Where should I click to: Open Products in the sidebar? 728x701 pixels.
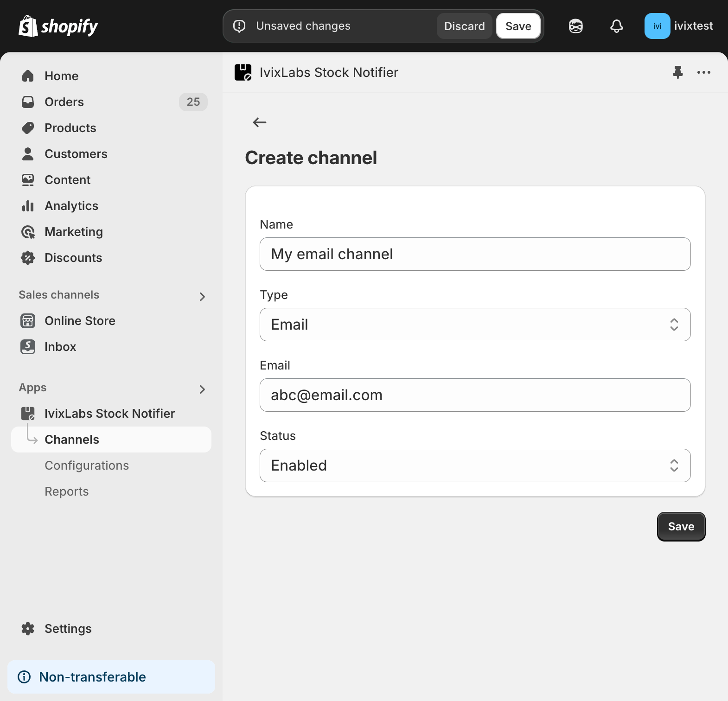(x=111, y=128)
